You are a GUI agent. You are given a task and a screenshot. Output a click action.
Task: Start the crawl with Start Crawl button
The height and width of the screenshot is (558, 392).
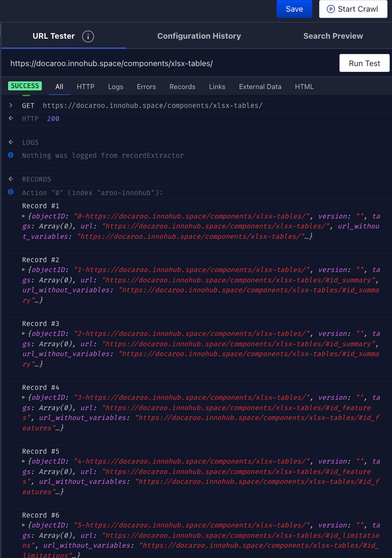click(353, 9)
